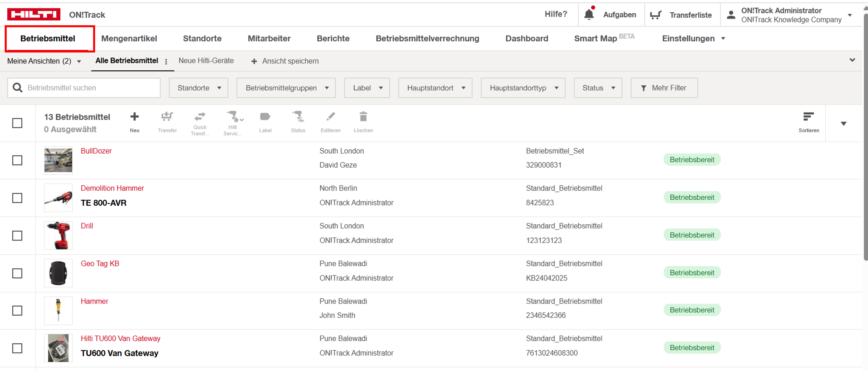This screenshot has width=868, height=371.
Task: Click Ansicht speichern
Action: tap(290, 61)
